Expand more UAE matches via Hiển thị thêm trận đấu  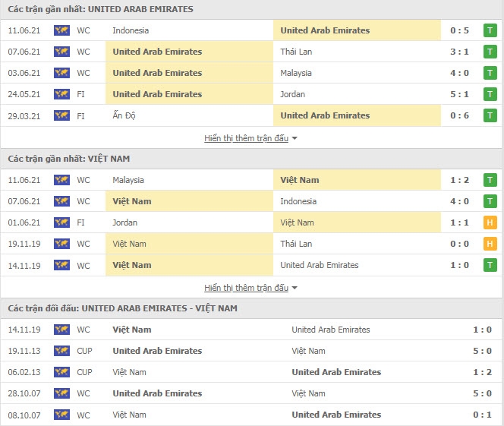246,138
